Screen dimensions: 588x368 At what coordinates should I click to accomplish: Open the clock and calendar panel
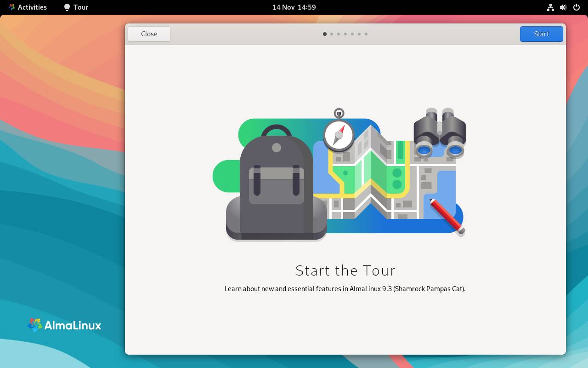pos(294,7)
